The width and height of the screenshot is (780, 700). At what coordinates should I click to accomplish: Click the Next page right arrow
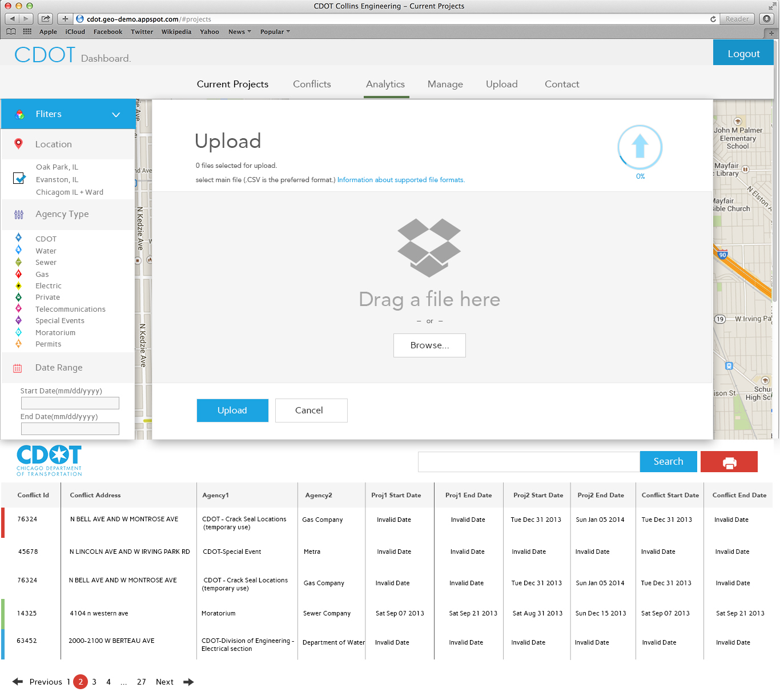[188, 682]
